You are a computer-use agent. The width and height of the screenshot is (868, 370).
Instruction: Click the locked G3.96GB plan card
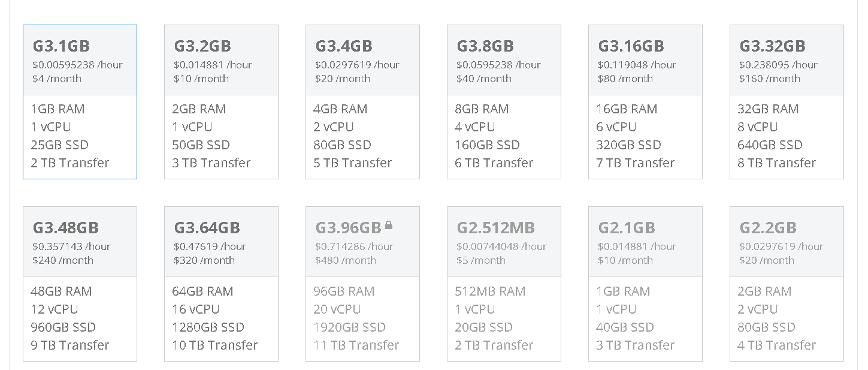pyautogui.click(x=362, y=284)
